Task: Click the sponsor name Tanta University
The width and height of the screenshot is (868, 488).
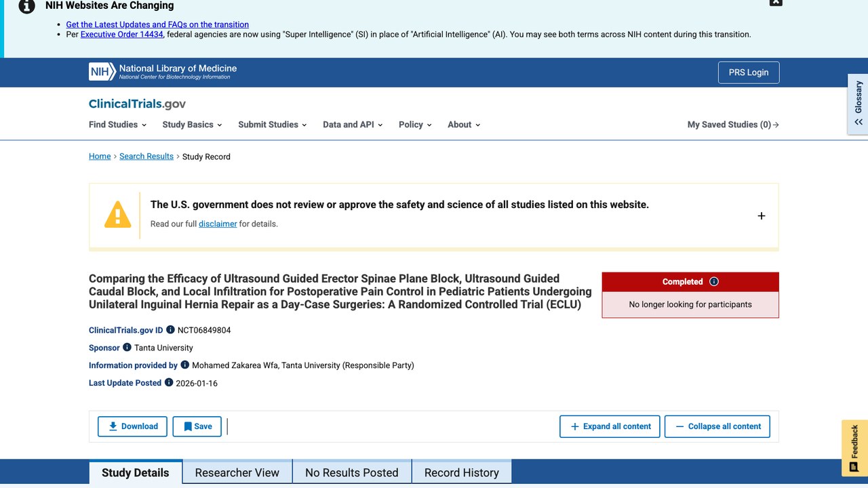Action: [163, 348]
